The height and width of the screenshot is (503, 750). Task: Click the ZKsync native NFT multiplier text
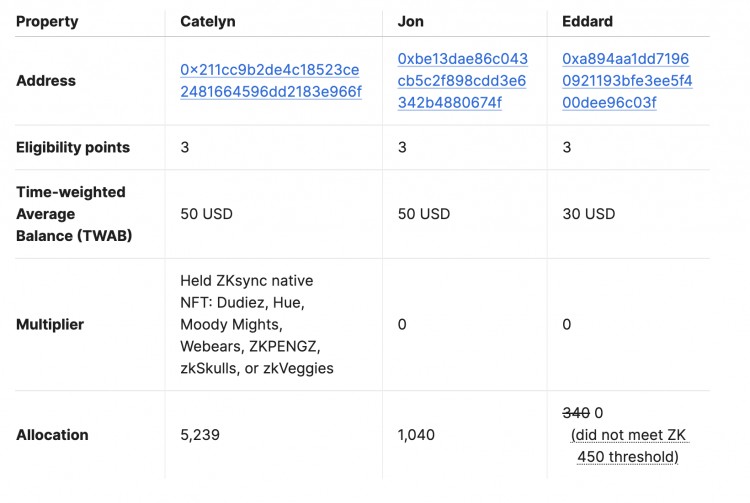[x=257, y=324]
